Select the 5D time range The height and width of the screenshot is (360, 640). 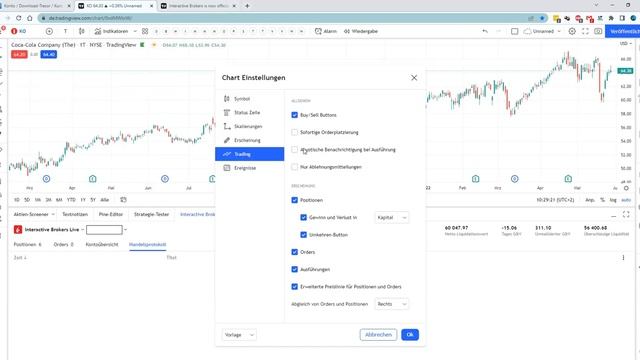[27, 200]
